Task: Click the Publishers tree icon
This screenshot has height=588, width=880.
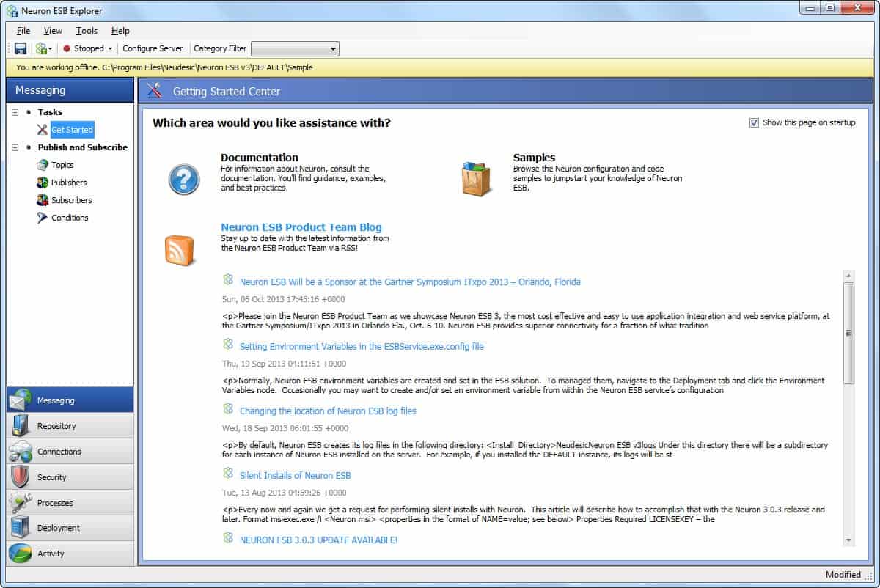Action: pos(43,183)
